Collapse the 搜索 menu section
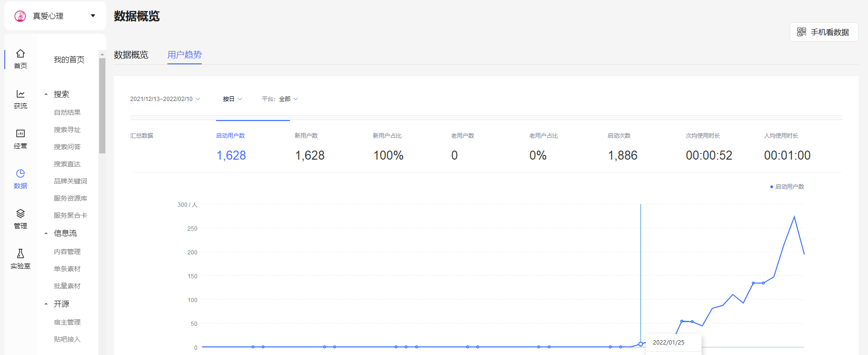 pos(46,94)
